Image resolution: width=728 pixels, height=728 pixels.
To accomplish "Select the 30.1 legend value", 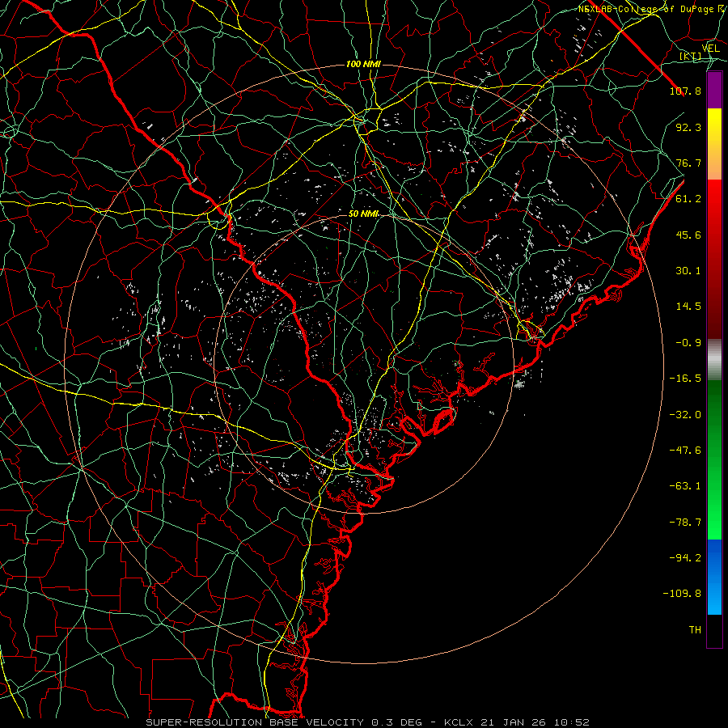I will [688, 271].
